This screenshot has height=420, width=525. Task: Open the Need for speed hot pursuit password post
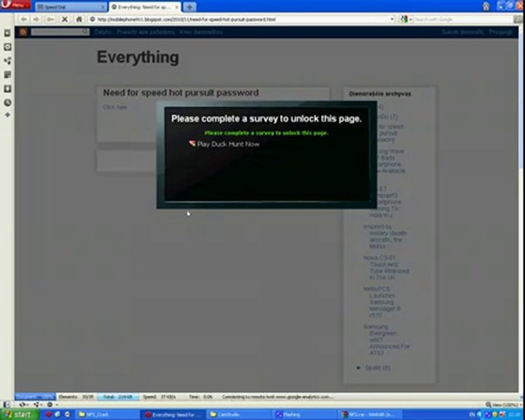[x=181, y=93]
